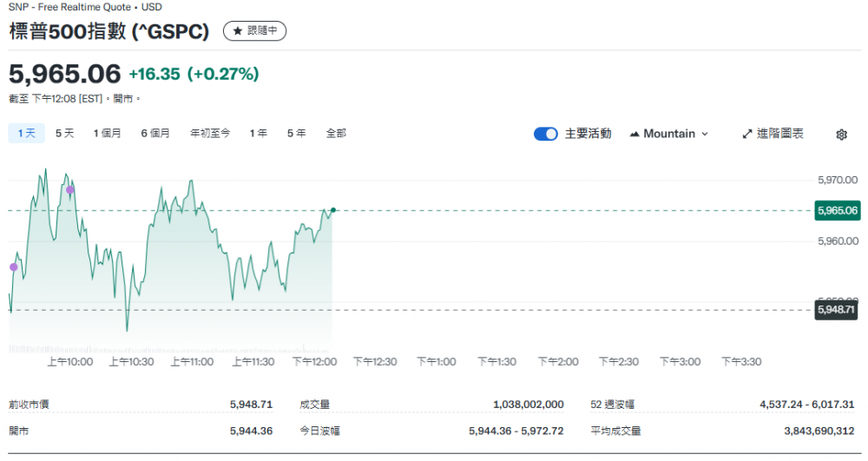
Task: Click the expand arrows icon for 進階圖表
Action: coord(747,135)
